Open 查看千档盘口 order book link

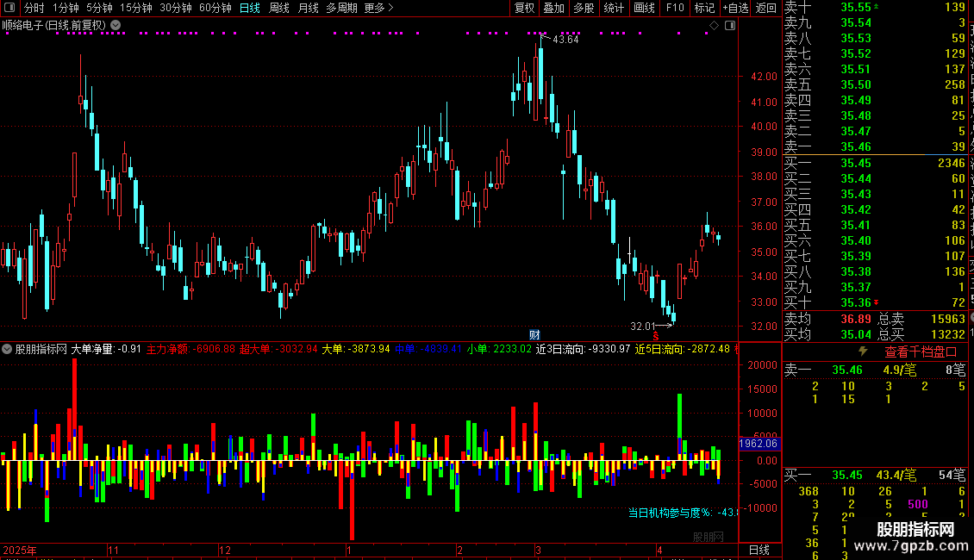point(921,352)
